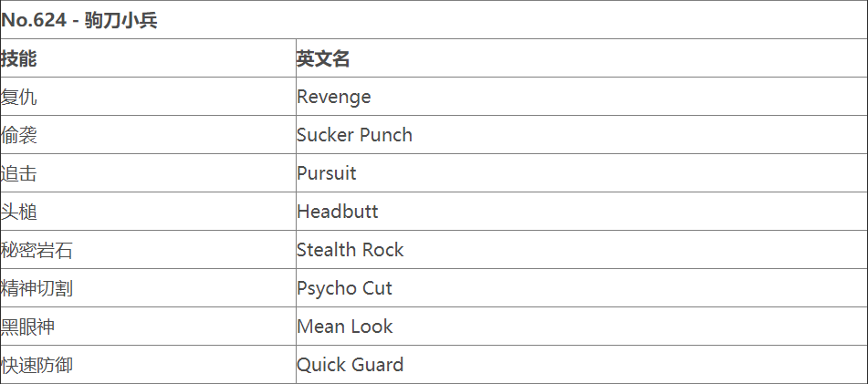
Task: Click the 英文名 column header
Action: (323, 58)
